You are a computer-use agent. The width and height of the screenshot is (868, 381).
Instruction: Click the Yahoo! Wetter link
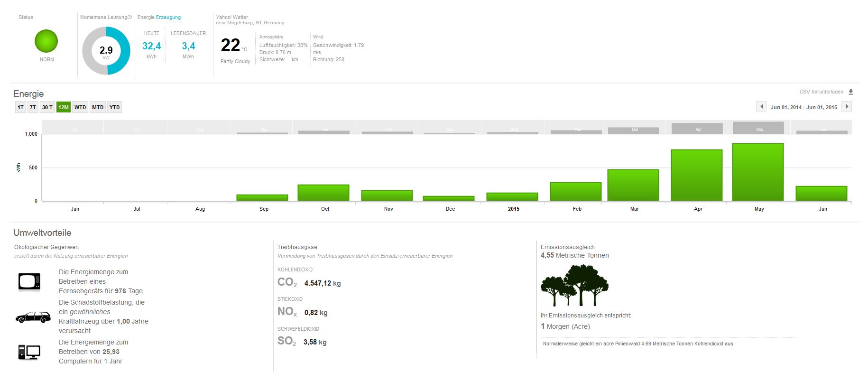click(x=232, y=17)
